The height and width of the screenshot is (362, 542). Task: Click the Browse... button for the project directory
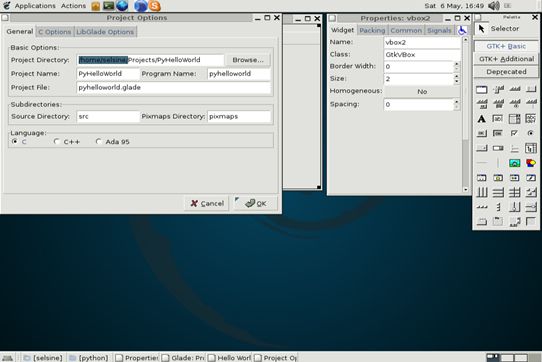(247, 60)
